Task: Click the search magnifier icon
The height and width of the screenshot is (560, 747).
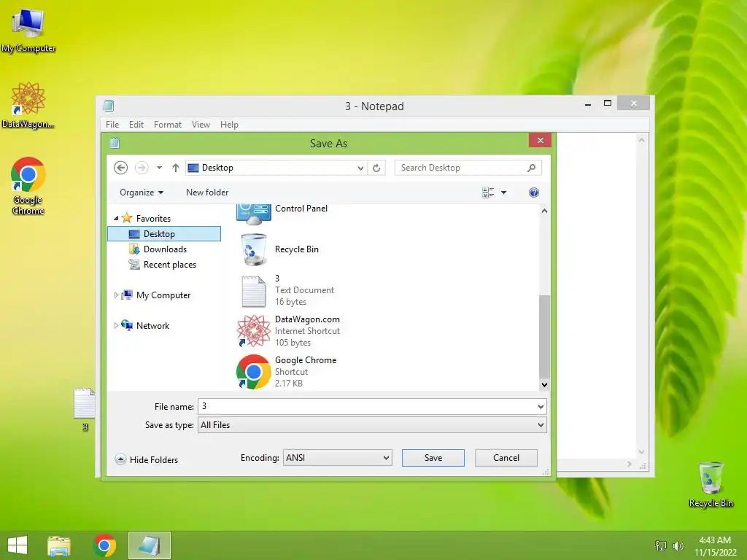Action: click(532, 168)
